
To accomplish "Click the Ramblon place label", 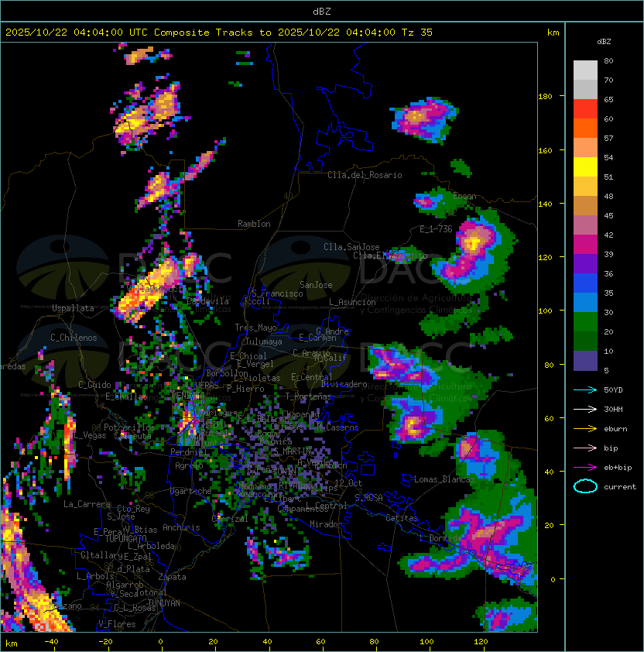I will pos(254,224).
